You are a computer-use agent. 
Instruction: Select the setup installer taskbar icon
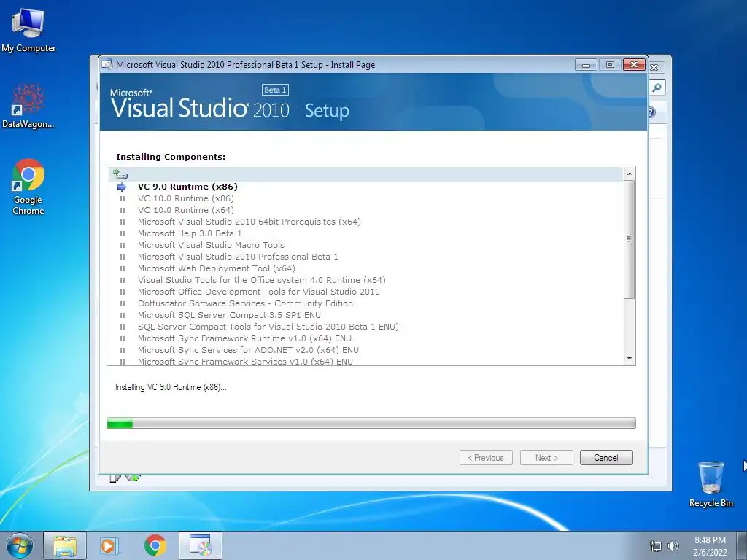coord(200,545)
